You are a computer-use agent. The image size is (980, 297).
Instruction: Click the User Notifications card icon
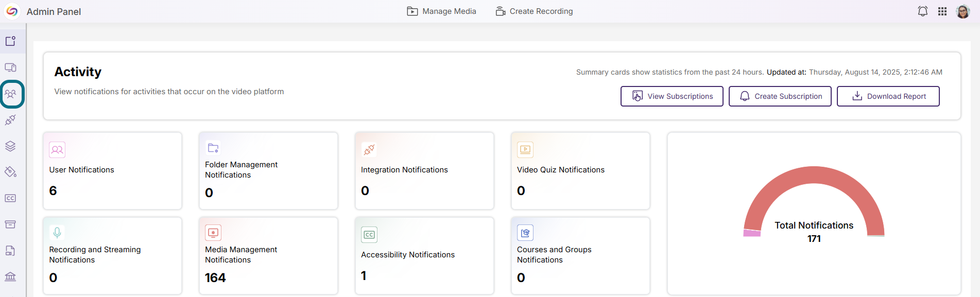(57, 150)
